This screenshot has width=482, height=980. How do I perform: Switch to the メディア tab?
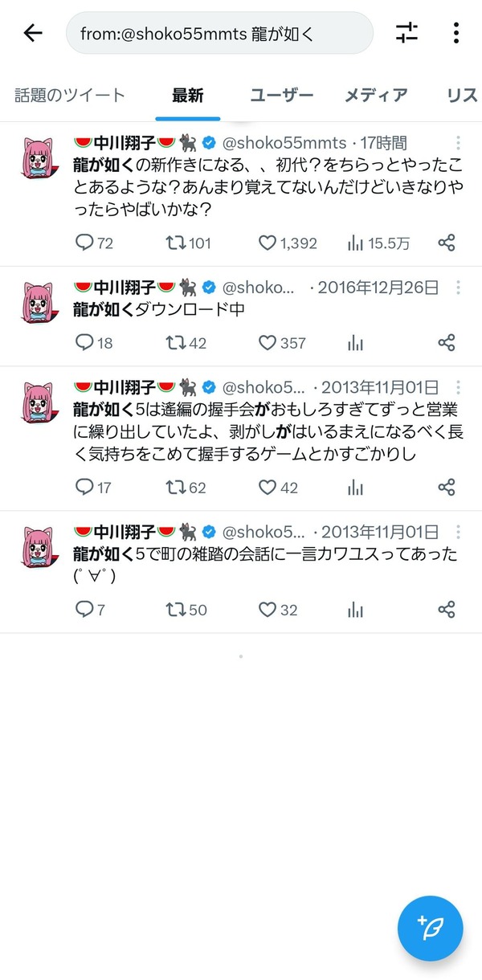(x=376, y=96)
